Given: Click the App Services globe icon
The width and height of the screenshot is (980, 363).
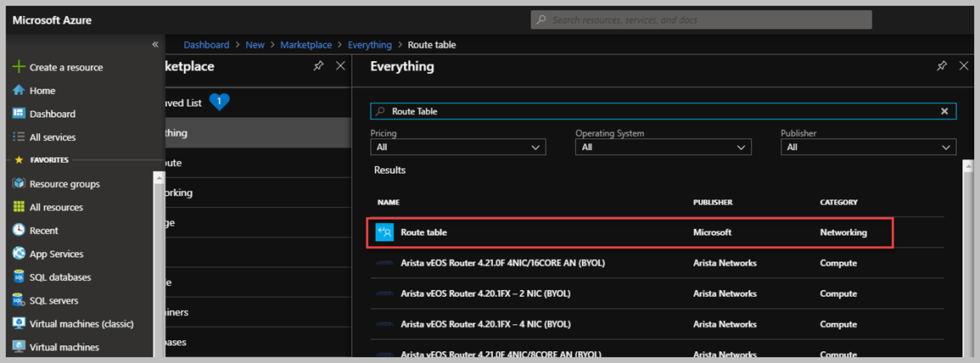Looking at the screenshot, I should pos(19,254).
